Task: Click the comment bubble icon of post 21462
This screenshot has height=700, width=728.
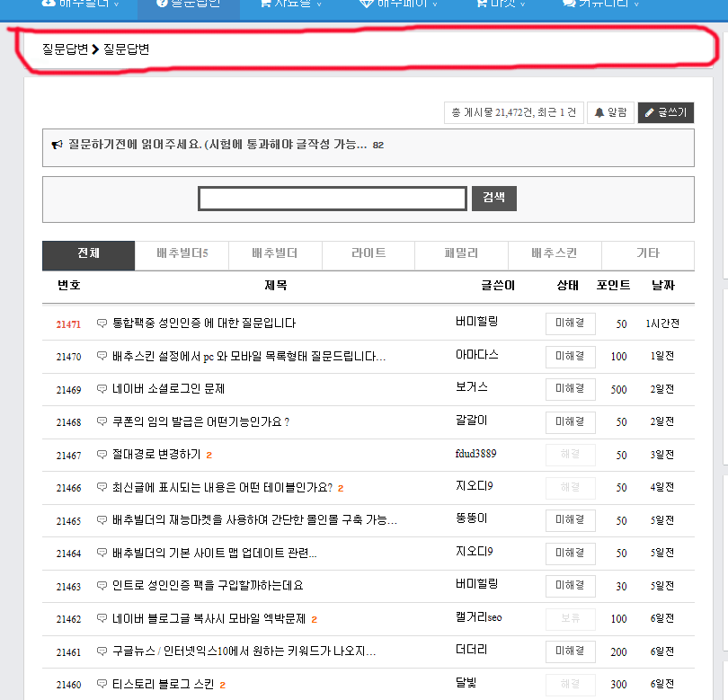Action: coord(102,618)
